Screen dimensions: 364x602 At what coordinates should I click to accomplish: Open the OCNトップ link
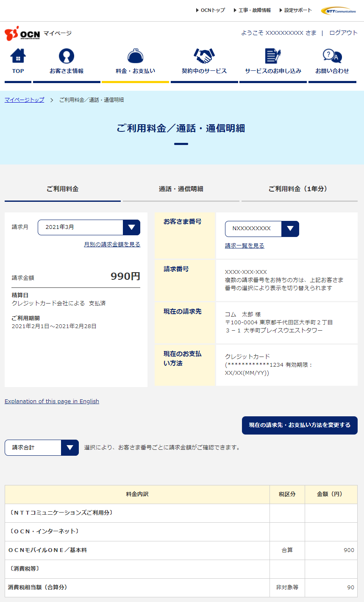point(211,10)
